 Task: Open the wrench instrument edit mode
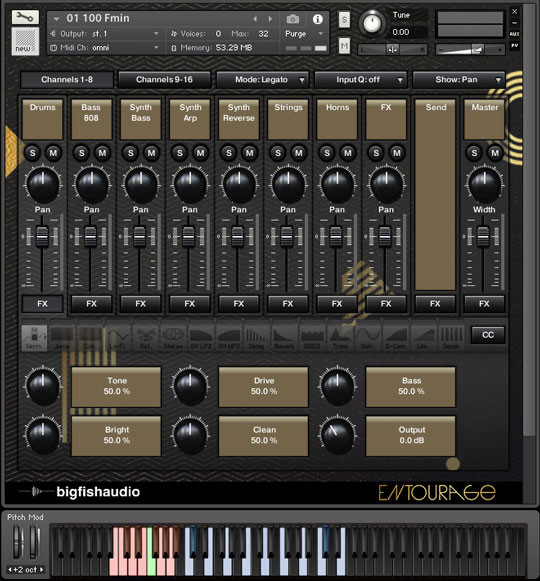pos(25,17)
